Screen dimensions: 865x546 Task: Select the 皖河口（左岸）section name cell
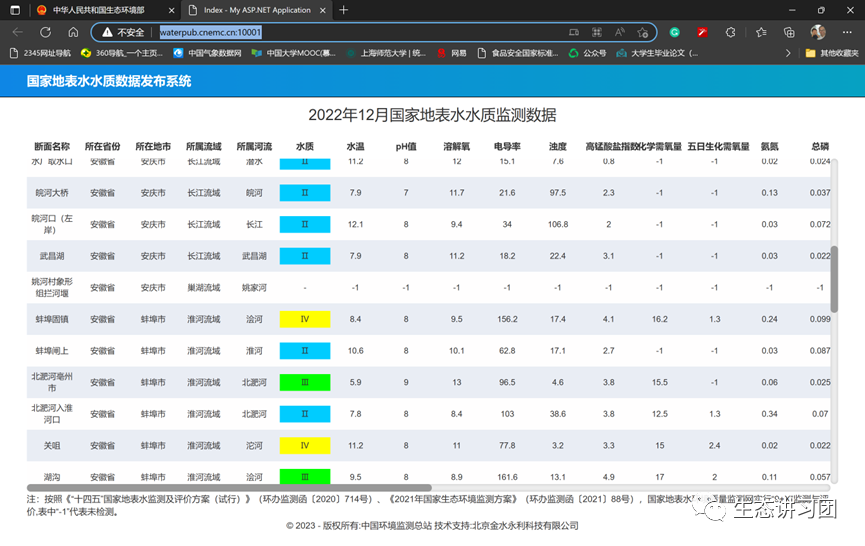point(52,224)
